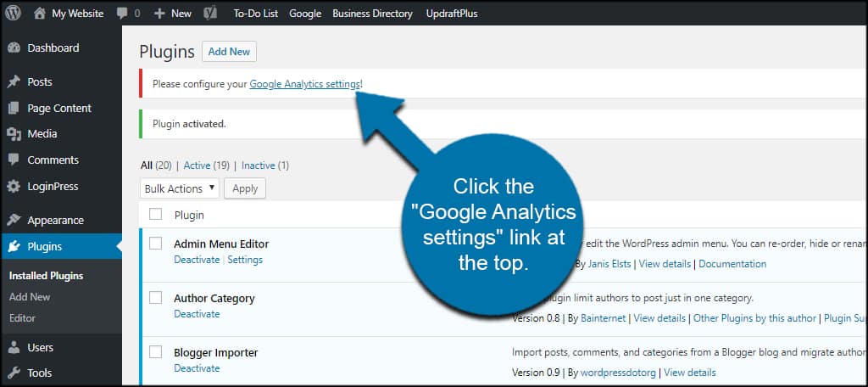Screen dimensions: 868x387
Task: Open Media library menu
Action: coord(42,133)
